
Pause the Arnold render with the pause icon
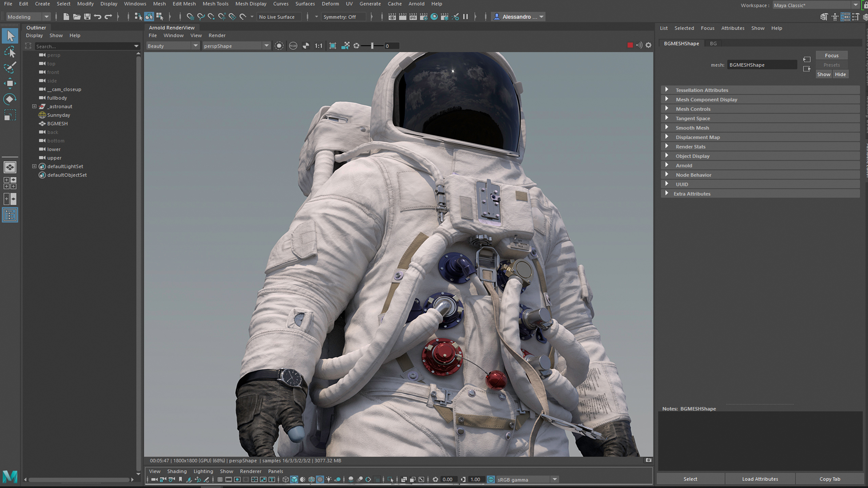pyautogui.click(x=466, y=16)
